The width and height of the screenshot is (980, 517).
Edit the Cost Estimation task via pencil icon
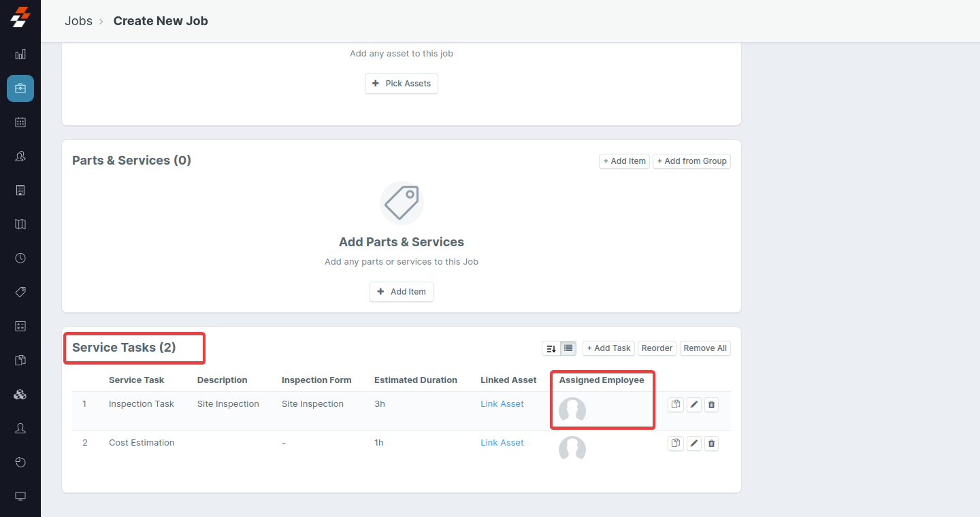[x=693, y=444]
